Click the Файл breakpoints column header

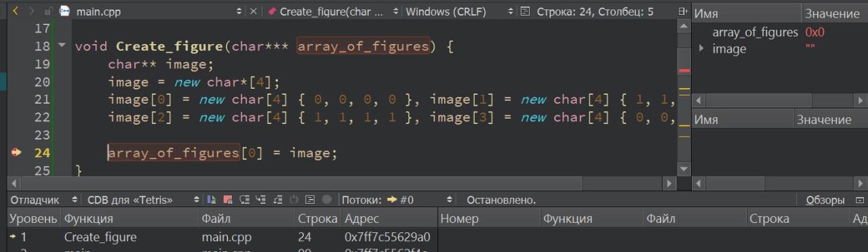click(x=694, y=219)
